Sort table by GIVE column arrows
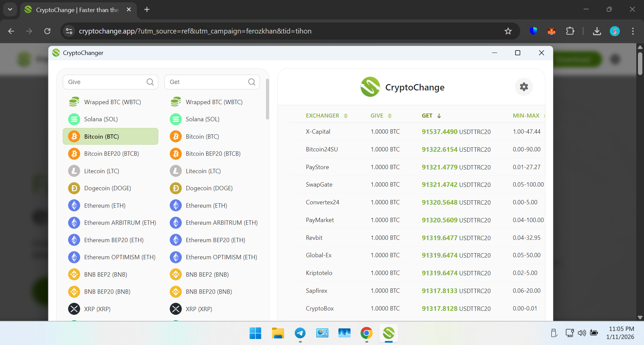The height and width of the screenshot is (345, 644). (x=389, y=116)
